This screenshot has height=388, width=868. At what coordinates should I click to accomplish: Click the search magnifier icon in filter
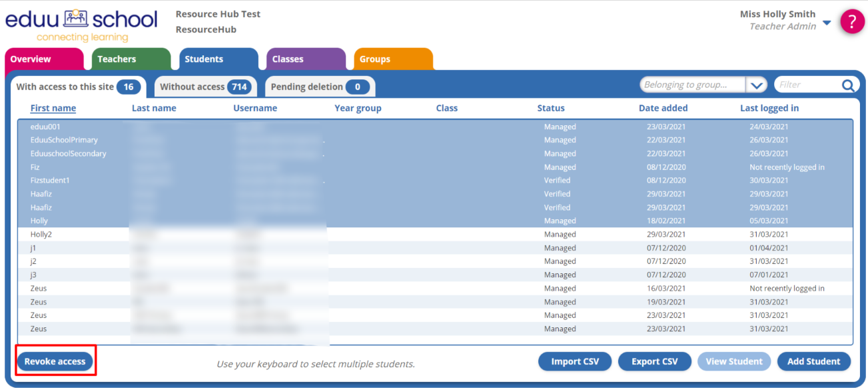(x=847, y=85)
